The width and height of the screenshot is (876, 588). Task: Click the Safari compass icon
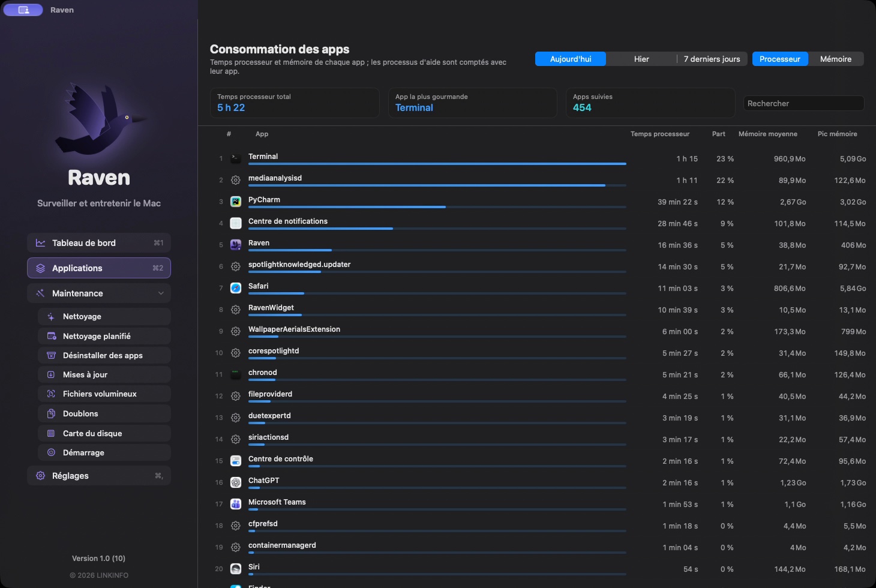[236, 288]
